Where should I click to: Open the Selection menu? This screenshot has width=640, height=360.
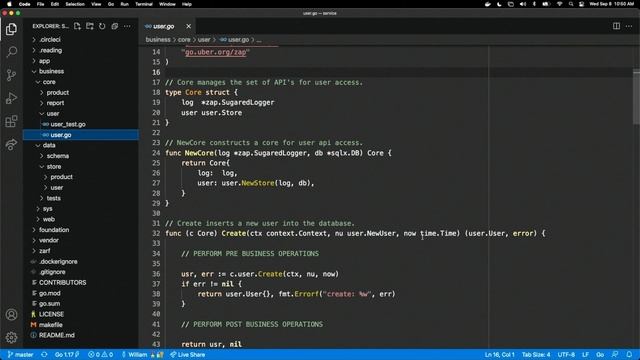point(75,4)
